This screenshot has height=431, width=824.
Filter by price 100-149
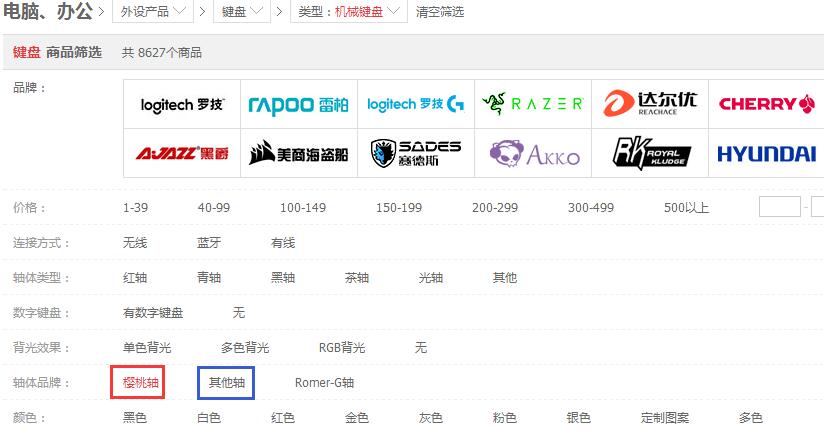(x=303, y=208)
